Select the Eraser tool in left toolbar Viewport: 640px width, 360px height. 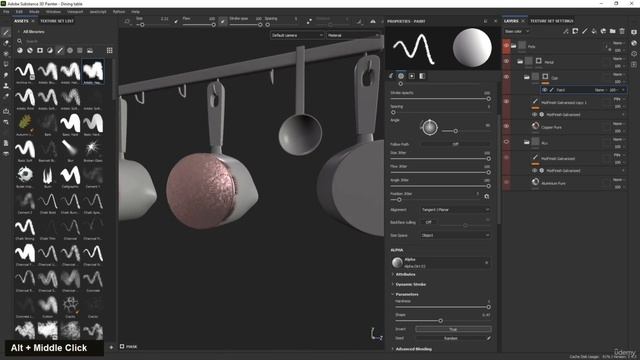tap(6, 43)
